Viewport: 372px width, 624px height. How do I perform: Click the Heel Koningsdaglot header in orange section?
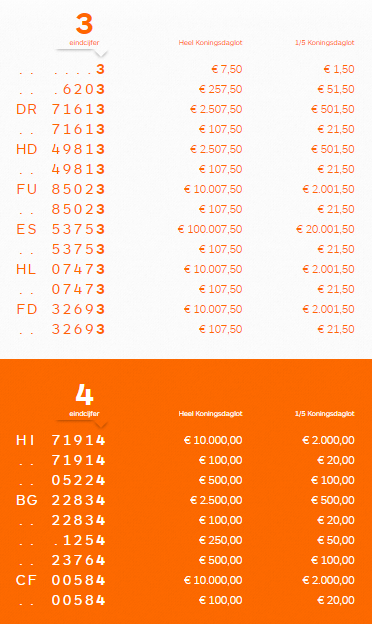pyautogui.click(x=210, y=414)
